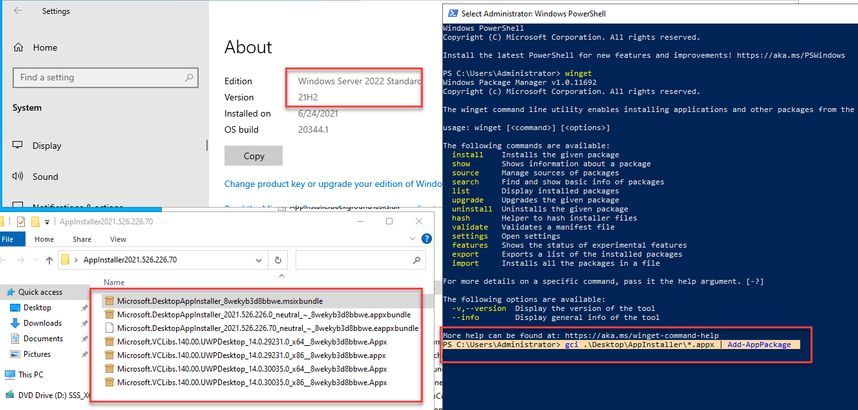Select This PC in the navigation pane
The height and width of the screenshot is (410, 858).
pyautogui.click(x=30, y=374)
